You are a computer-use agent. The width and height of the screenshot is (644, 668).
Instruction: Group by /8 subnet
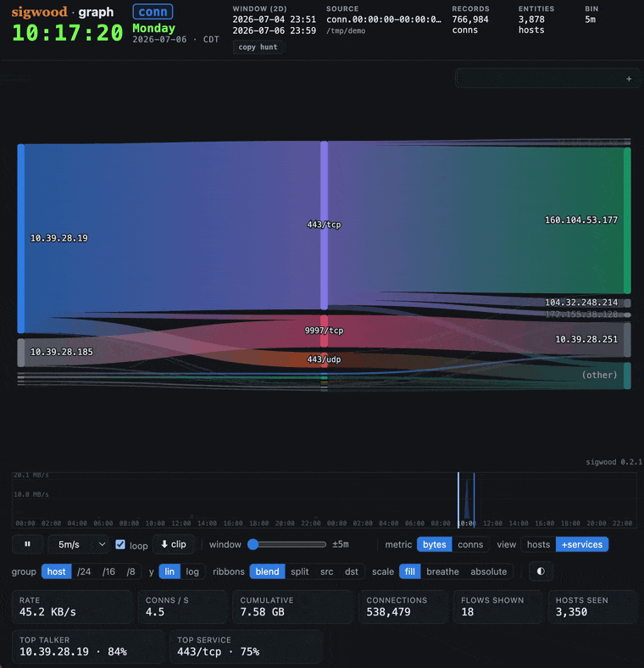[130, 571]
